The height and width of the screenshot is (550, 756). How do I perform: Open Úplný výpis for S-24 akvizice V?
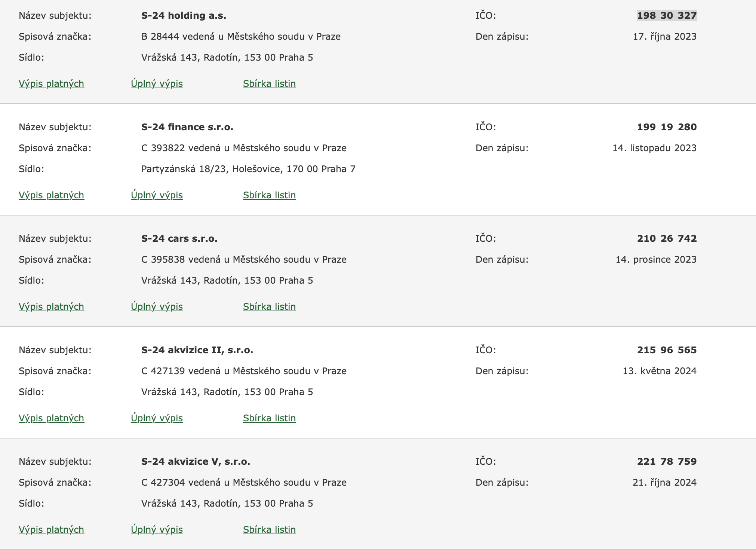point(157,529)
